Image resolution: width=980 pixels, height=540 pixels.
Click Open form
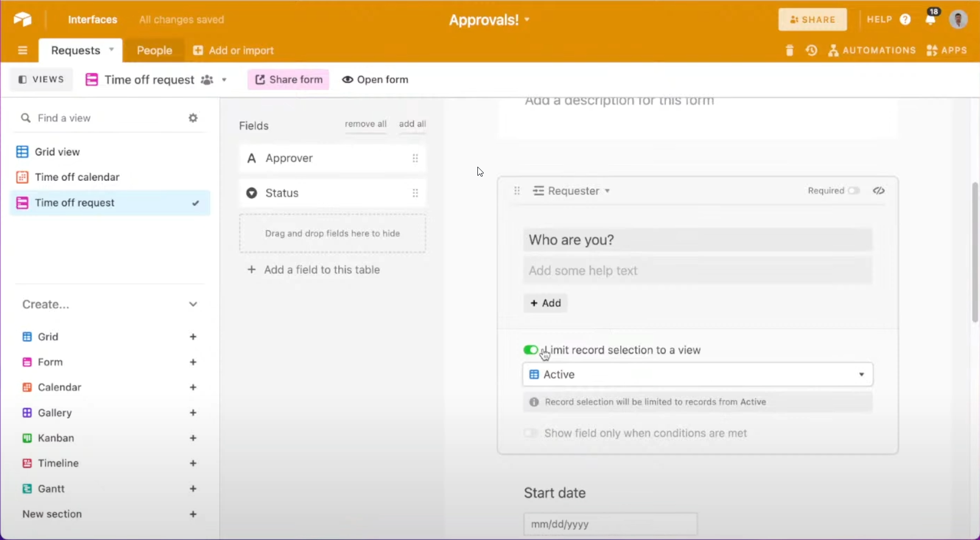375,80
